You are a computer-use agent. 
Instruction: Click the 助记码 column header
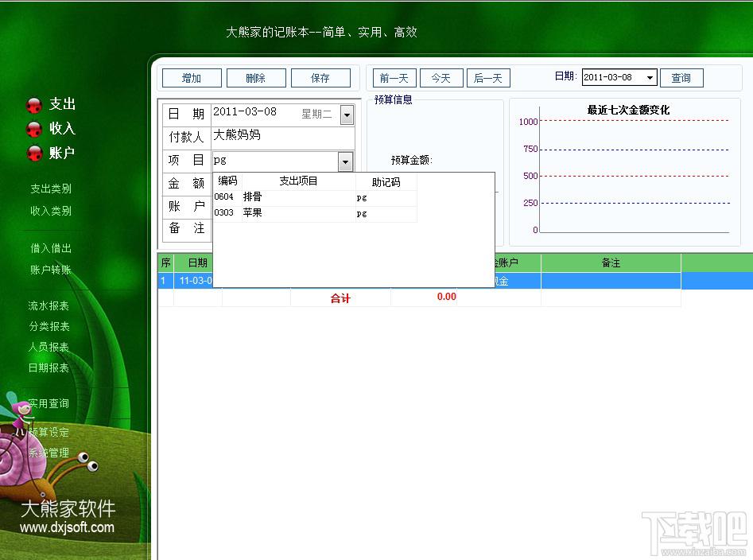click(386, 182)
